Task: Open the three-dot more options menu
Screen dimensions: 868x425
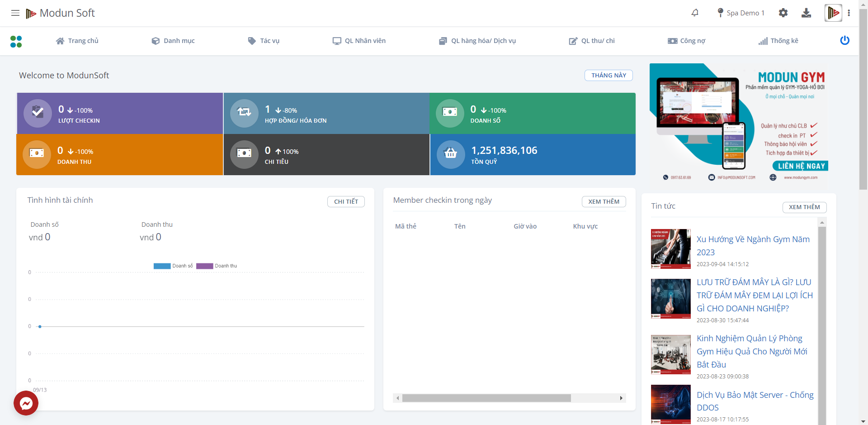Action: coord(849,13)
